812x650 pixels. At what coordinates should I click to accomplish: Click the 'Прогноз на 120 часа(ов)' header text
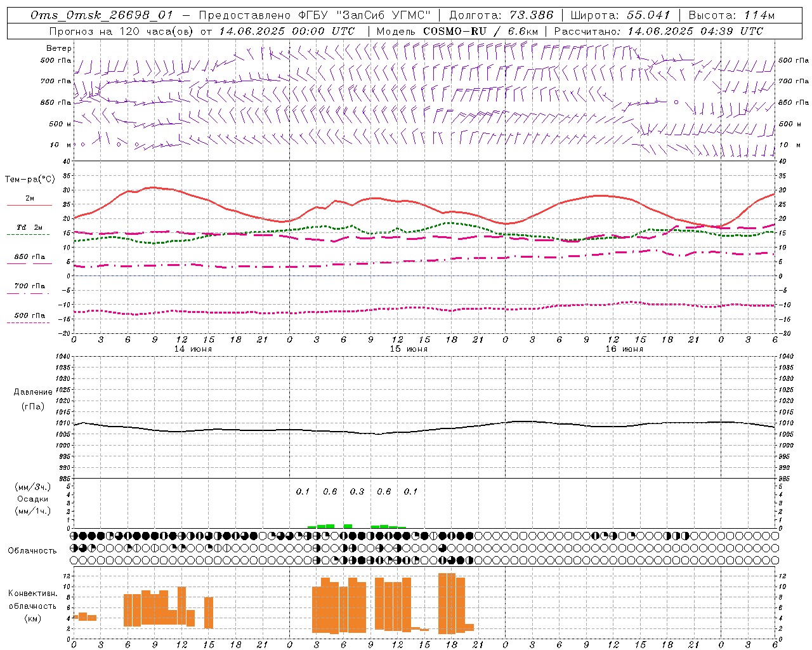click(x=122, y=31)
